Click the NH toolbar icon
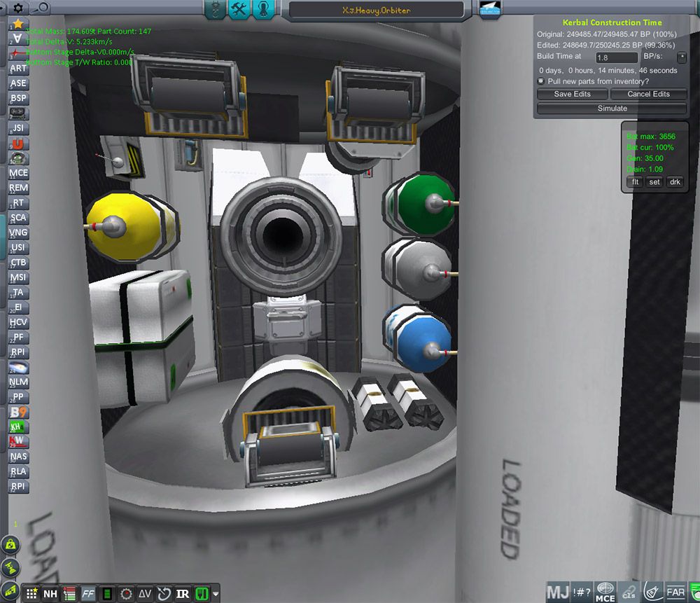 click(x=50, y=594)
